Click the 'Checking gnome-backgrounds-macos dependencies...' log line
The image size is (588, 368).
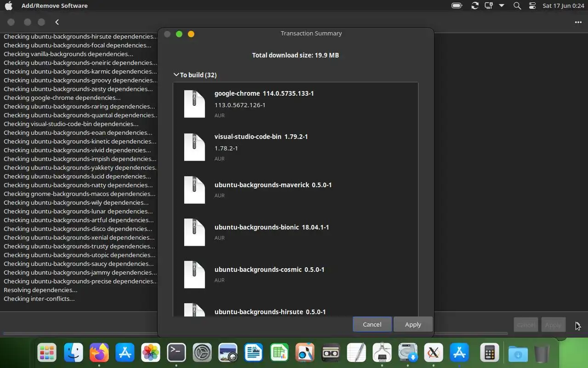point(79,194)
